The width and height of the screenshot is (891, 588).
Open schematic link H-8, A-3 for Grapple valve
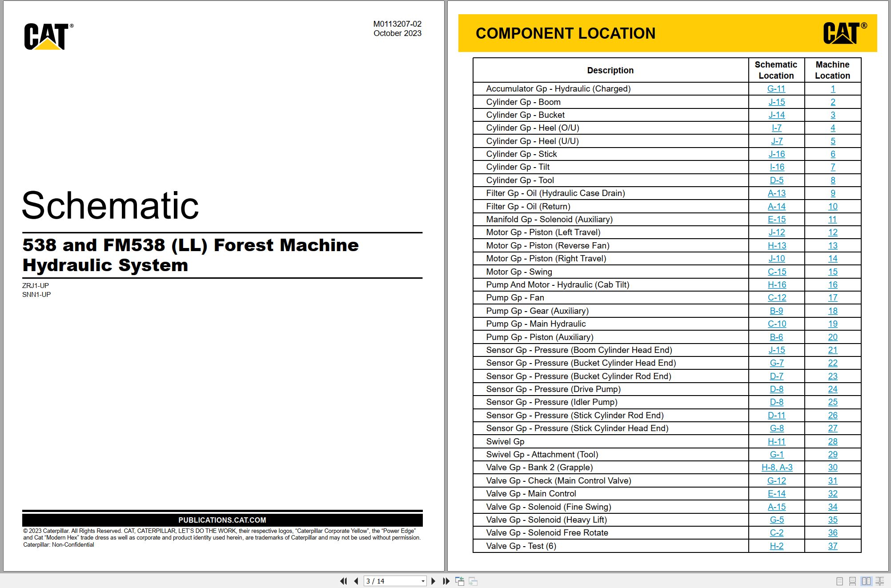(x=776, y=467)
